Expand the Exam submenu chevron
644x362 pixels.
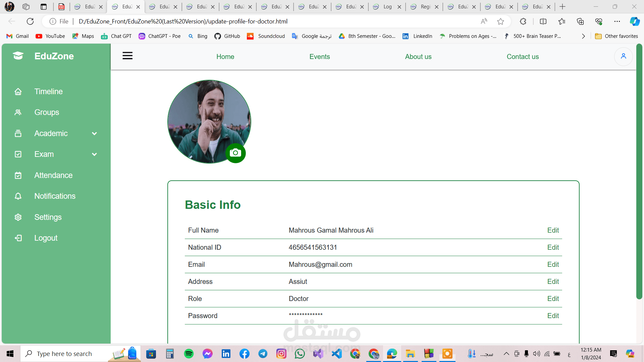(95, 155)
